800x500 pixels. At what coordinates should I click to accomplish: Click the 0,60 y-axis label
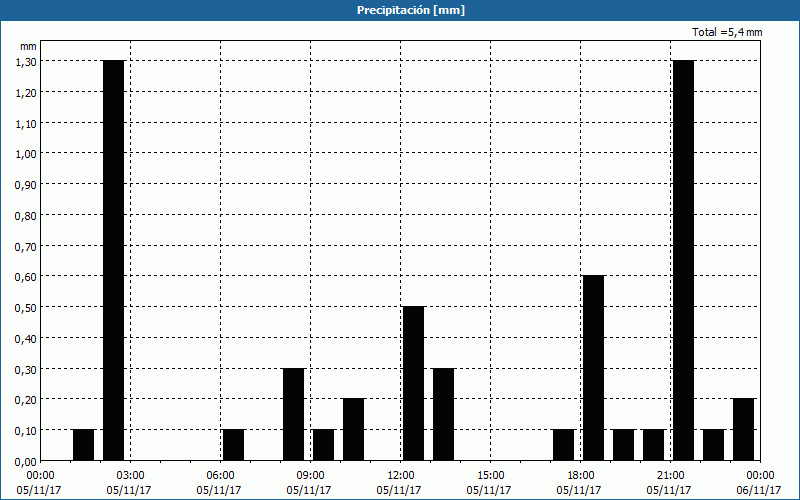click(x=26, y=277)
